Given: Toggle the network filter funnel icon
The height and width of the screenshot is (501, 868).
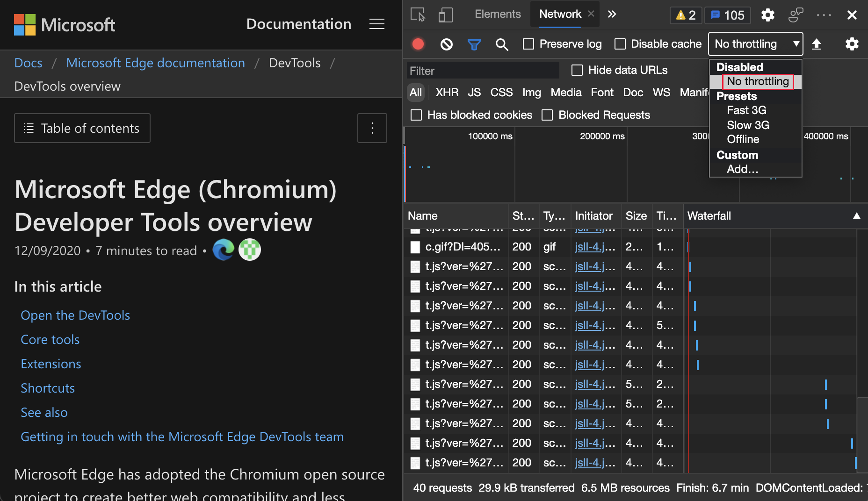Looking at the screenshot, I should tap(474, 44).
